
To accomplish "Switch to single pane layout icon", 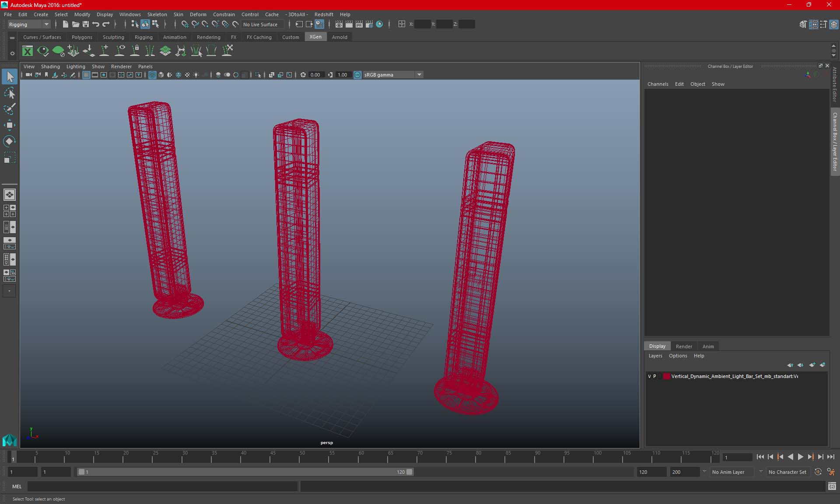I will pyautogui.click(x=9, y=195).
